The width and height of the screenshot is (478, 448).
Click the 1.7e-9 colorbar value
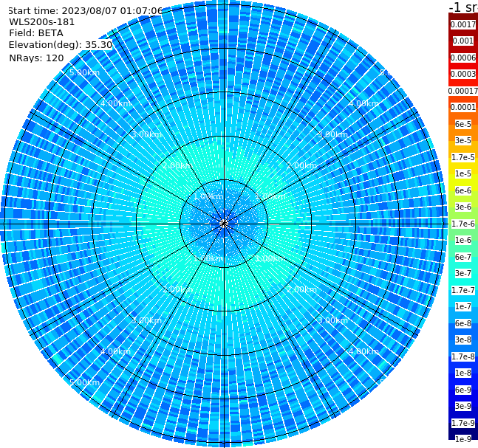[463, 423]
